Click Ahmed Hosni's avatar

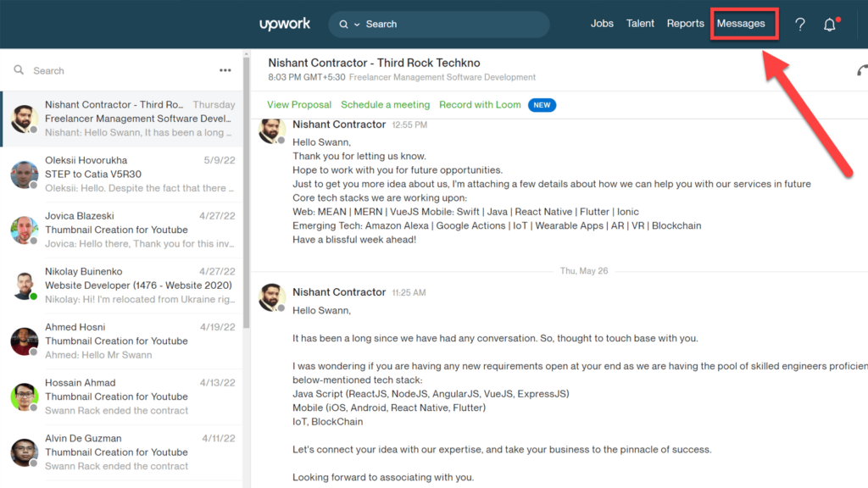(24, 341)
